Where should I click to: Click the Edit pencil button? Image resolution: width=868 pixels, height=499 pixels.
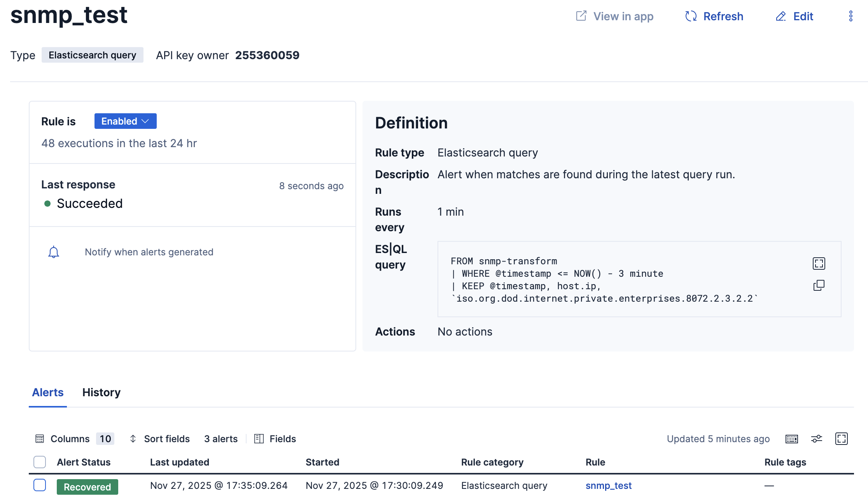(794, 16)
